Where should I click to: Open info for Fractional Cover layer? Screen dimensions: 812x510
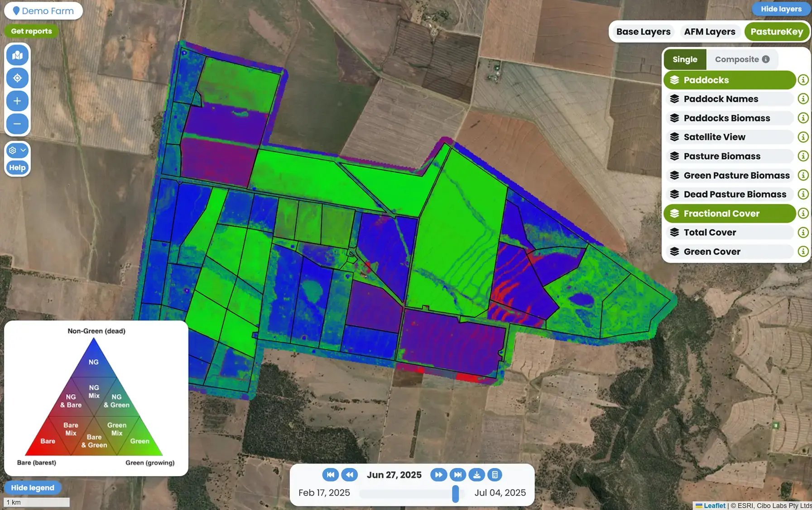click(x=803, y=213)
